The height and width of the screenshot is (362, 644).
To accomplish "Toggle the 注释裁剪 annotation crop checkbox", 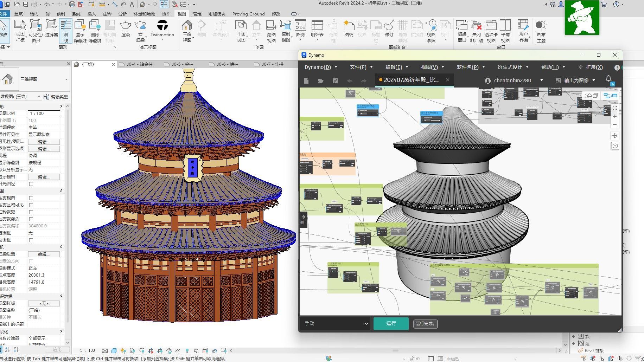I will tap(31, 212).
